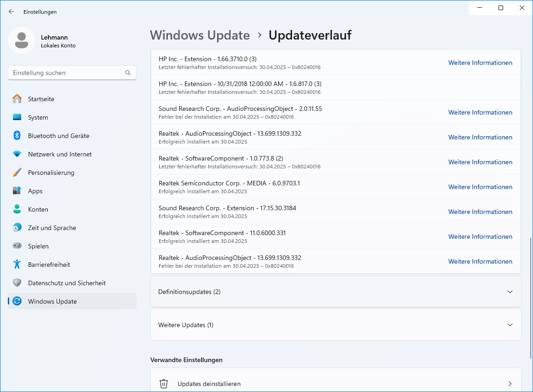Click the Datenschutz shield icon
The image size is (533, 392).
coord(17,282)
